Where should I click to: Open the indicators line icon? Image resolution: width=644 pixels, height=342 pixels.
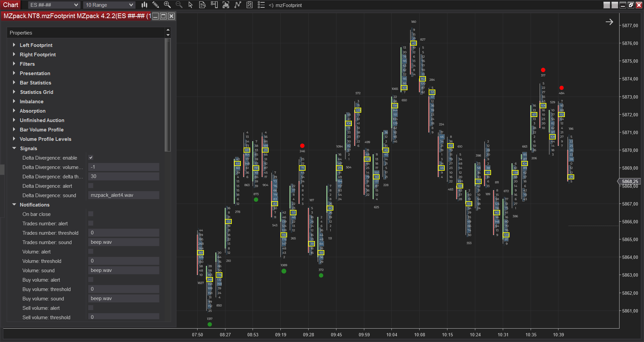pos(238,5)
